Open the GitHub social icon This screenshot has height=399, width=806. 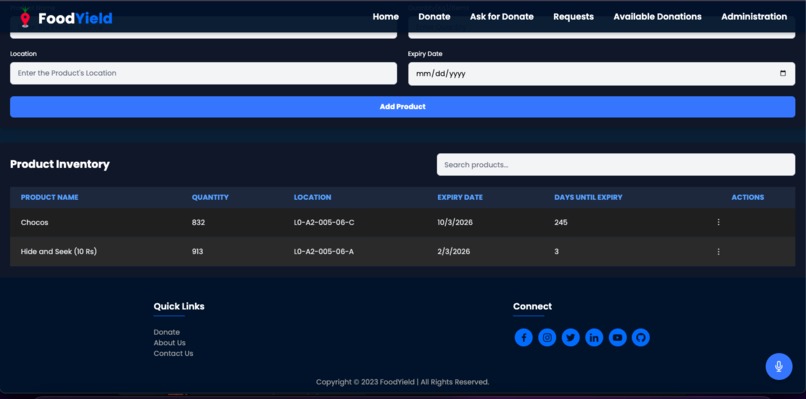point(640,338)
